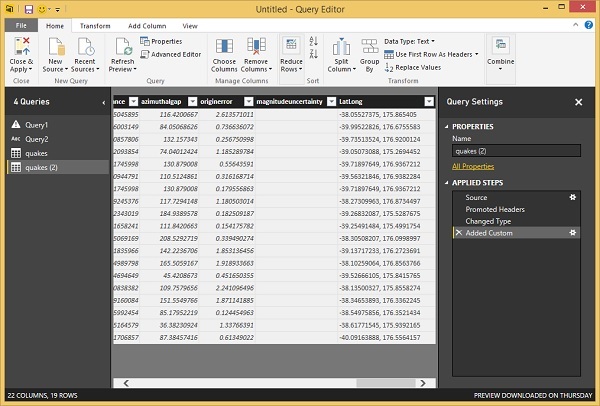Delete the Added Custom step
Screen dimensions: 600x406
pos(458,232)
